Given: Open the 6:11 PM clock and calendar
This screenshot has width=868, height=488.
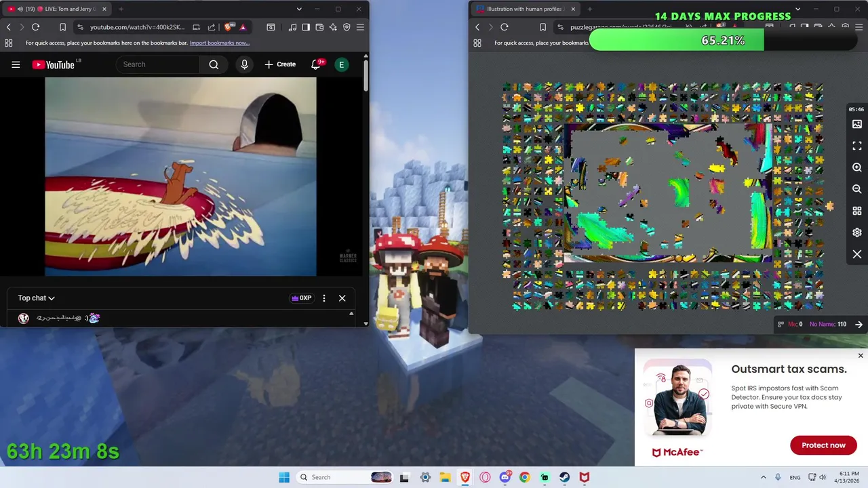Looking at the screenshot, I should (x=848, y=477).
